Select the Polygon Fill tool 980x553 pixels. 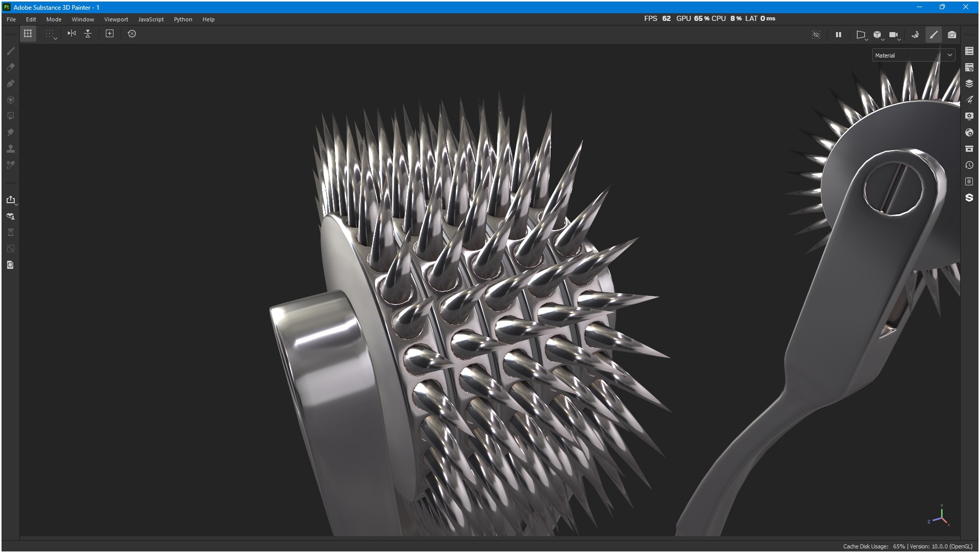coord(11,100)
